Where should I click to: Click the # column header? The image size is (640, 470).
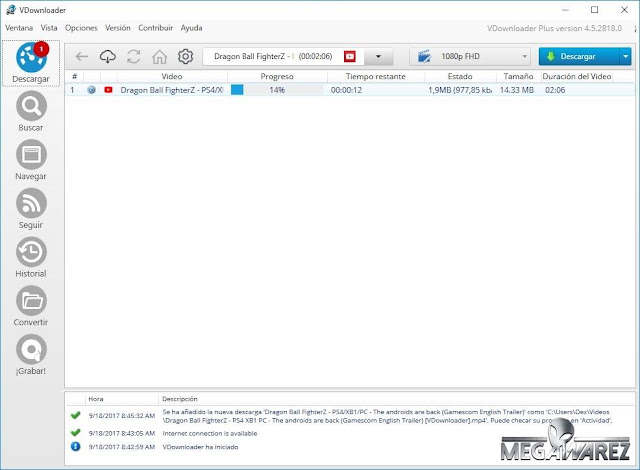74,76
